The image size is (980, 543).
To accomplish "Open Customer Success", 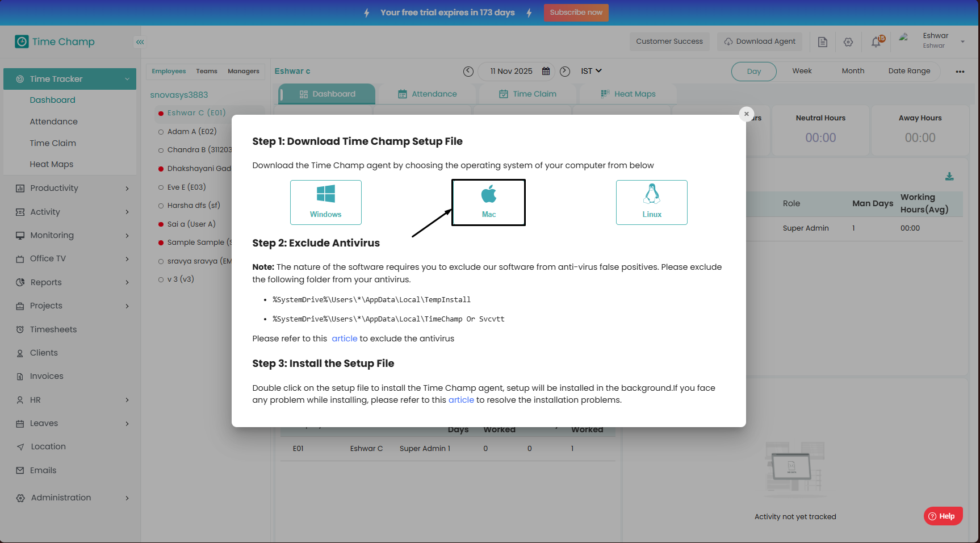I will coord(669,41).
